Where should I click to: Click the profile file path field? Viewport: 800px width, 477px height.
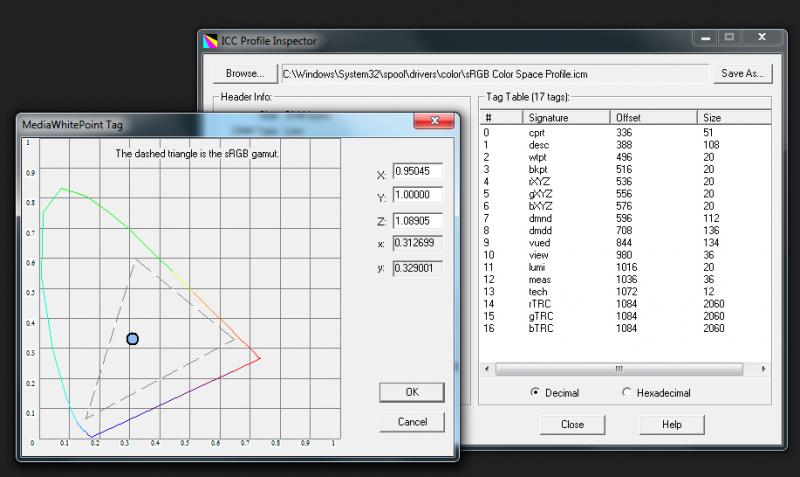pos(495,74)
